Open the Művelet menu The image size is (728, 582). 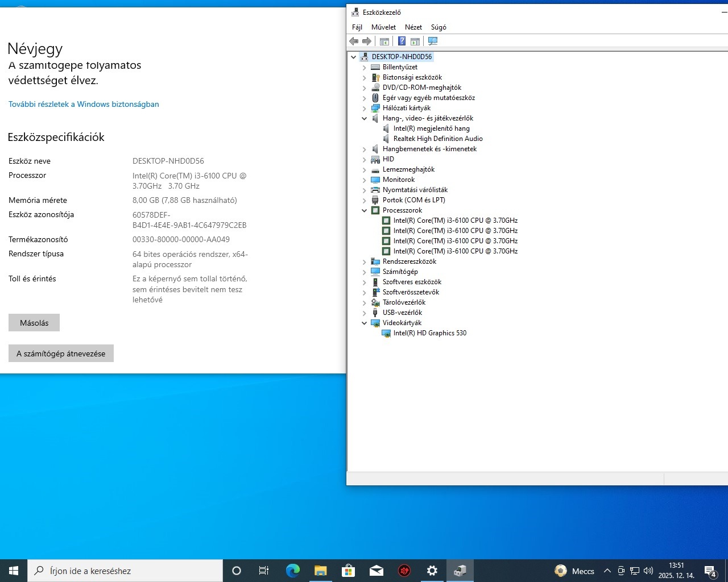pos(384,27)
